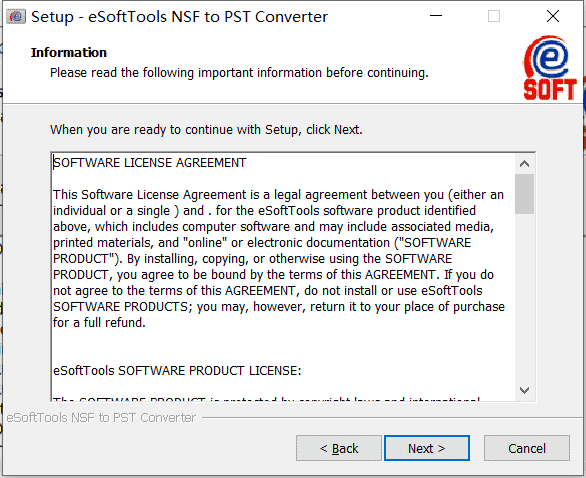Click the 'for a full refund.' line
Image resolution: width=586 pixels, height=478 pixels.
[99, 323]
